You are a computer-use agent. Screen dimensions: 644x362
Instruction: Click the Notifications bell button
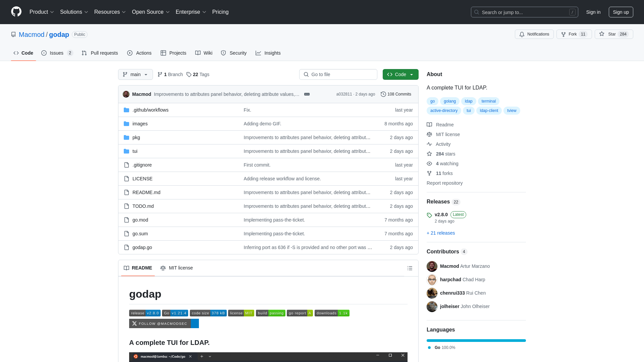[534, 34]
